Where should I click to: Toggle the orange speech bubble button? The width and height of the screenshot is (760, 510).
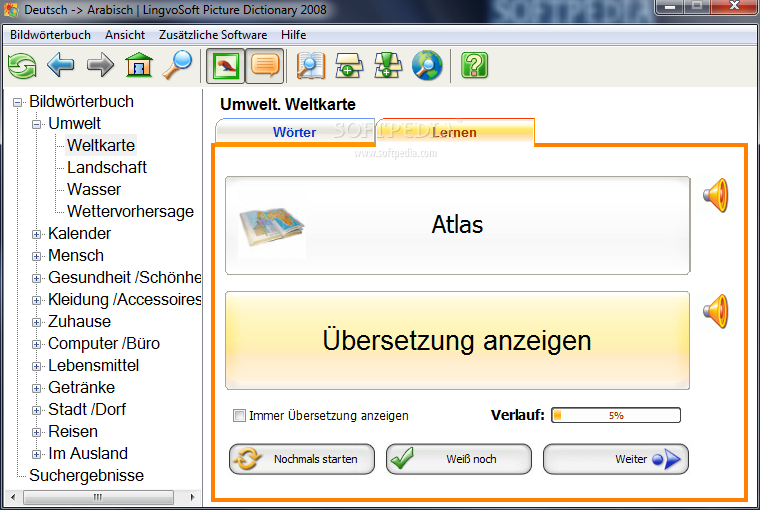coord(265,65)
